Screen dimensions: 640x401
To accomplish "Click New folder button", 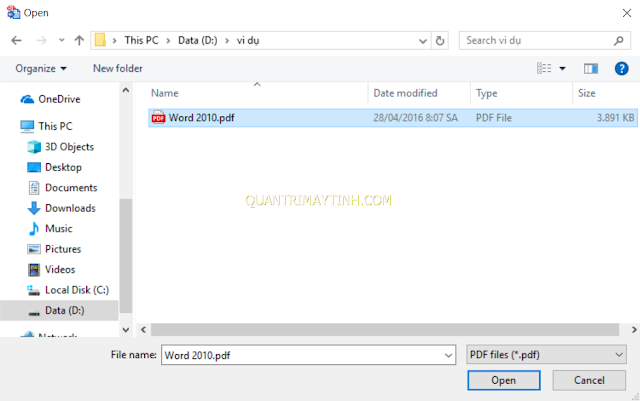I will click(x=118, y=68).
